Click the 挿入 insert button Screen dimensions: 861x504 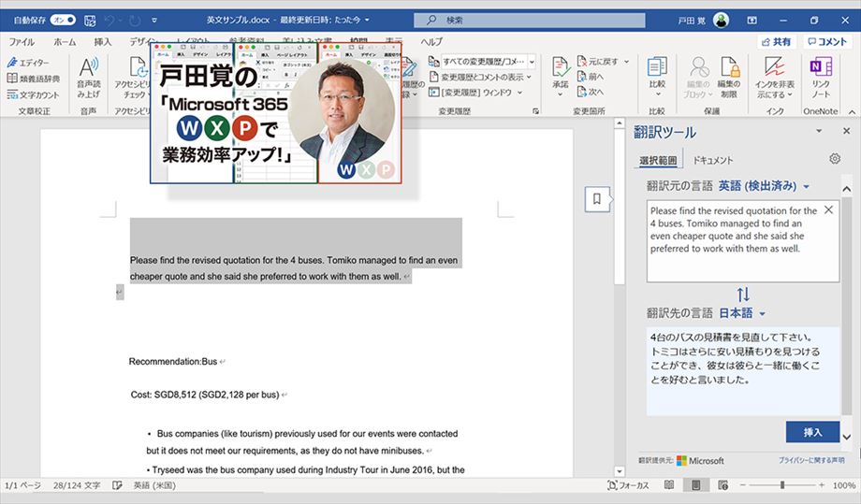click(812, 432)
